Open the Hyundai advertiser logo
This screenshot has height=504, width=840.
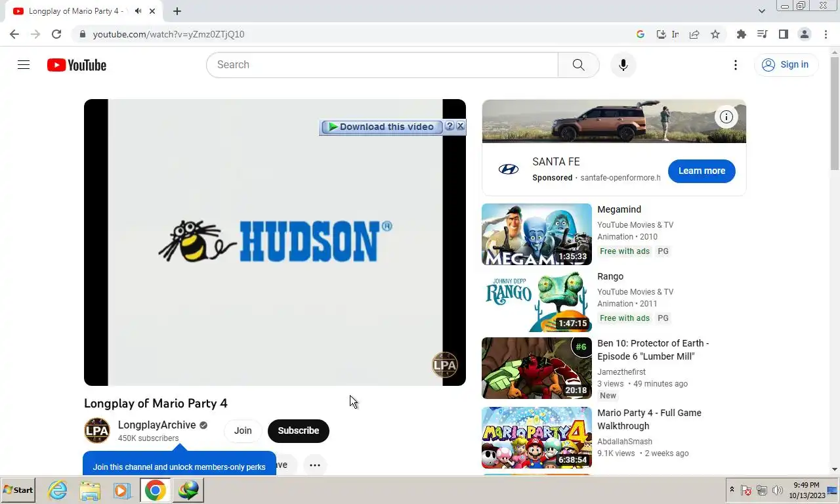(x=509, y=169)
